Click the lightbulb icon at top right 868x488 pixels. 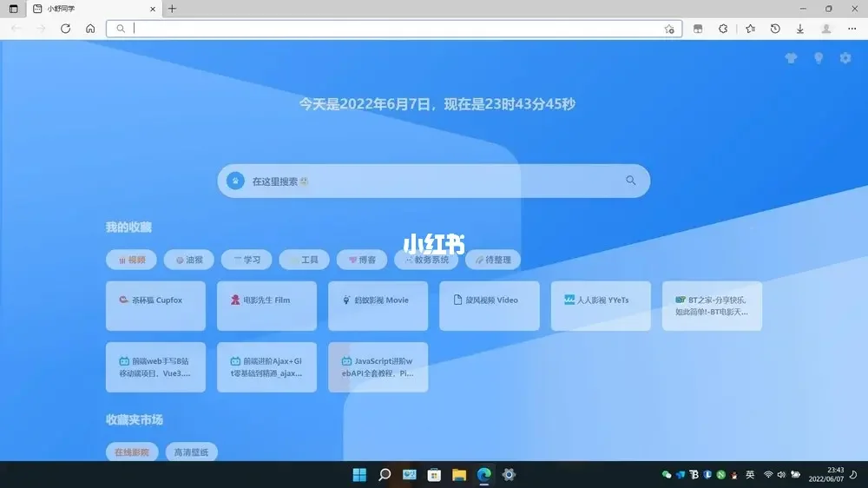click(818, 58)
